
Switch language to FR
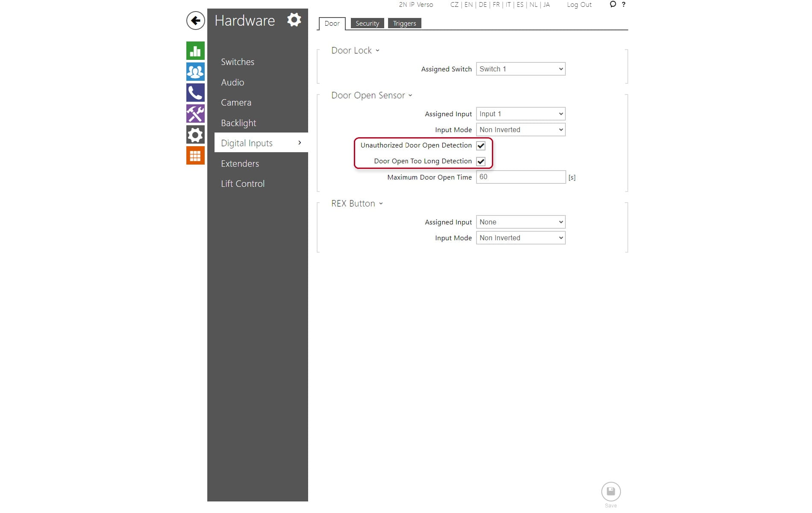[496, 5]
